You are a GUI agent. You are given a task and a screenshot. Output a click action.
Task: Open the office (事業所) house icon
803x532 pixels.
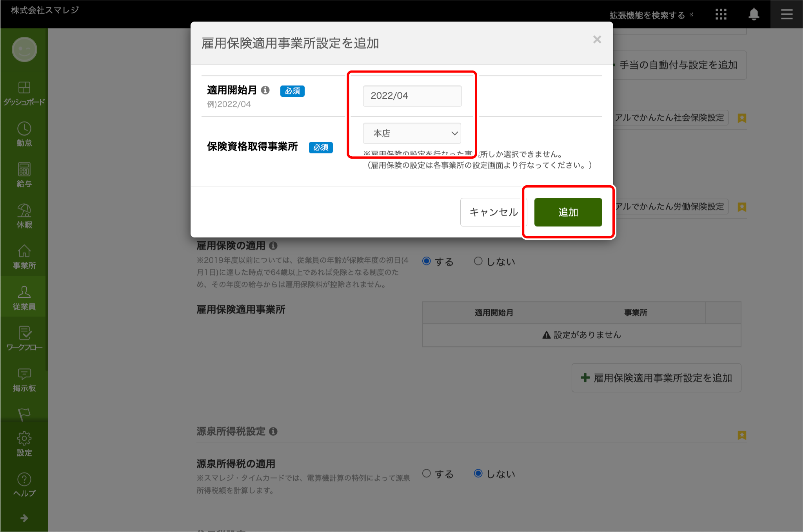[x=24, y=252]
